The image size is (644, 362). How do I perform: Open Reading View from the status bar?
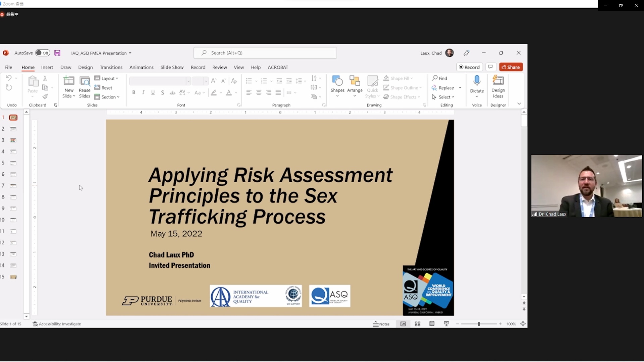pos(432,324)
